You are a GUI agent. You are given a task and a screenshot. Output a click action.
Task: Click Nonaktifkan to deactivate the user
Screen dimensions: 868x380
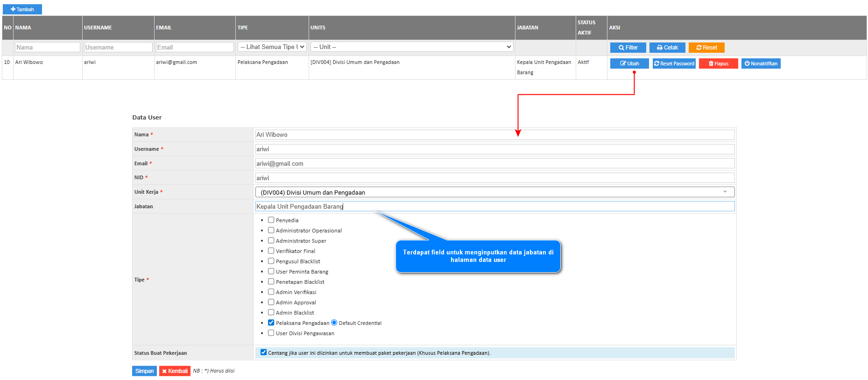[761, 63]
